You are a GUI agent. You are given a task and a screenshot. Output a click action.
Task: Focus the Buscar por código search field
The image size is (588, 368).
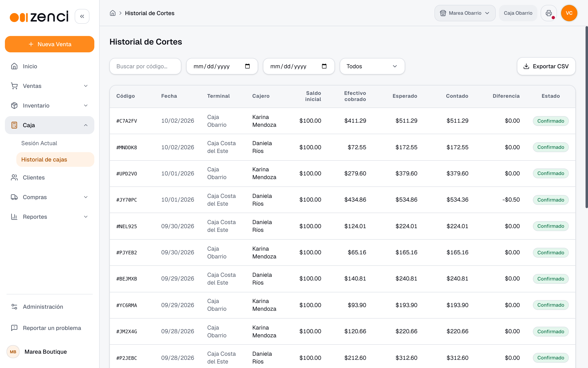point(145,66)
